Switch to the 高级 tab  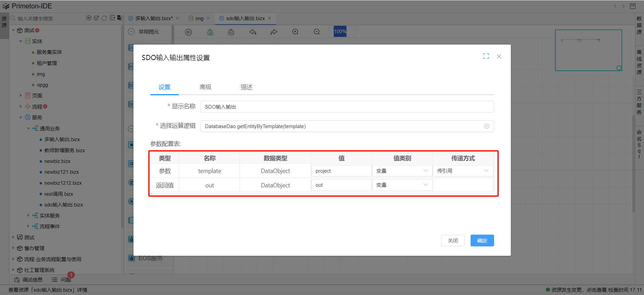click(x=205, y=87)
